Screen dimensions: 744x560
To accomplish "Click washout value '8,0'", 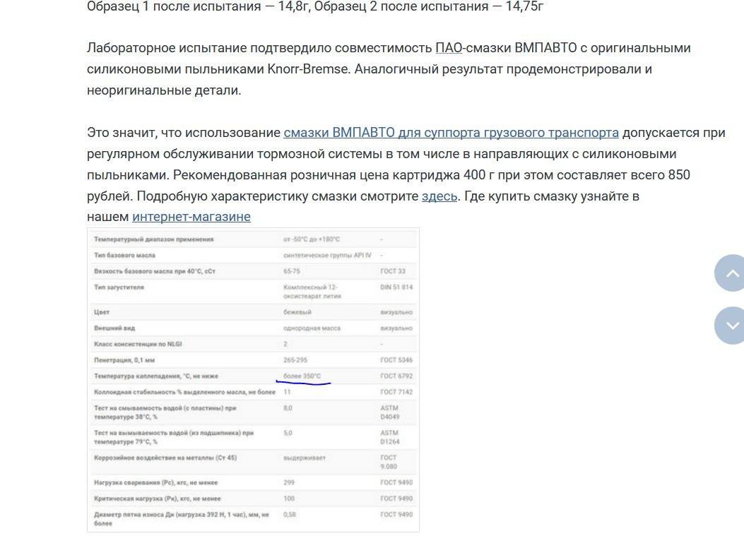I will coord(288,408).
